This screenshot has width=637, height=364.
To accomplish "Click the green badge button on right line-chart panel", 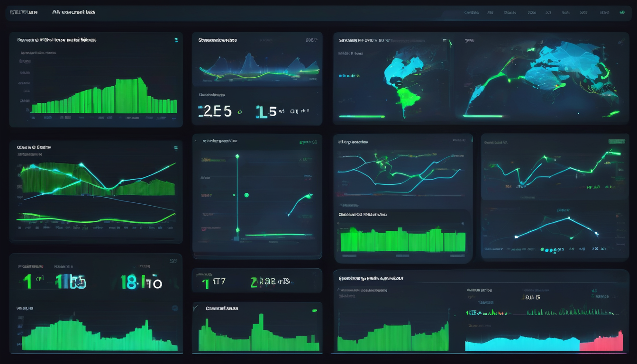I will coord(617,141).
